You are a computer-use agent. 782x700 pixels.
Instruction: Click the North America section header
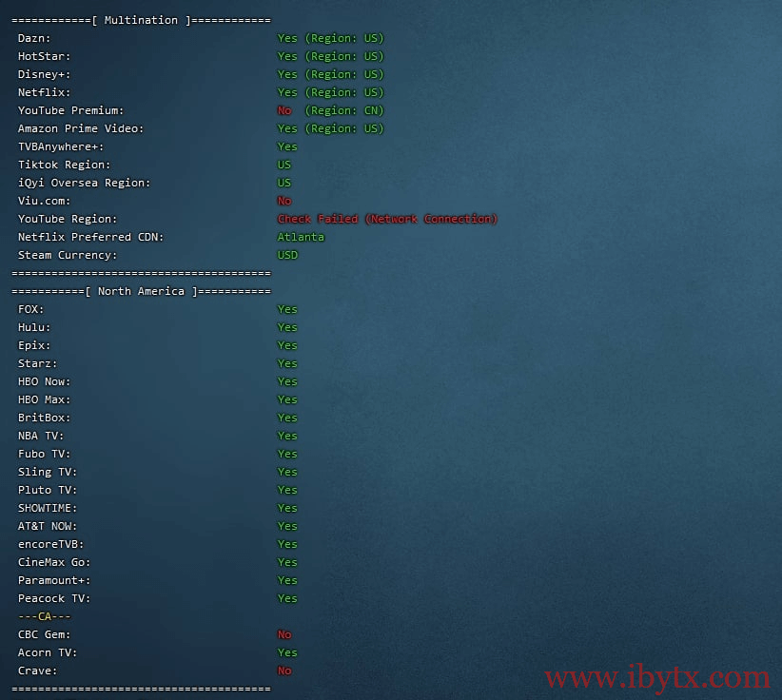pyautogui.click(x=140, y=291)
